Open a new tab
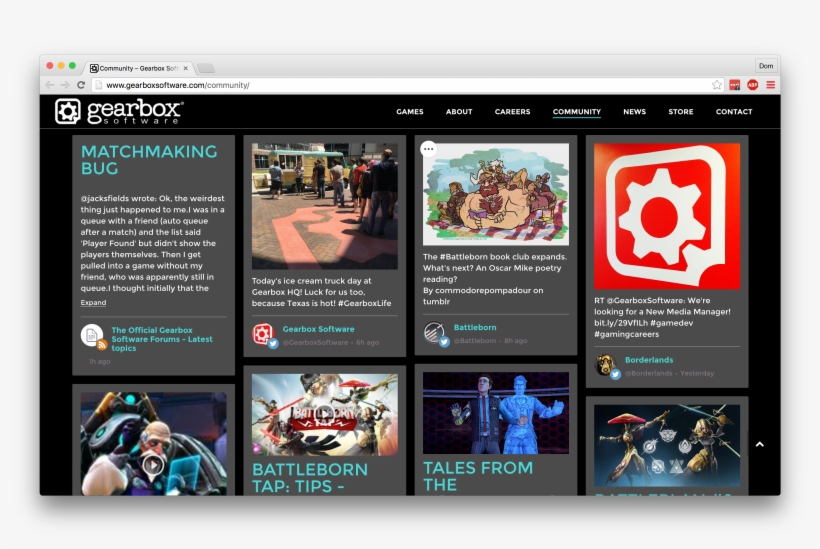Viewport: 820px width, 549px height. [206, 68]
